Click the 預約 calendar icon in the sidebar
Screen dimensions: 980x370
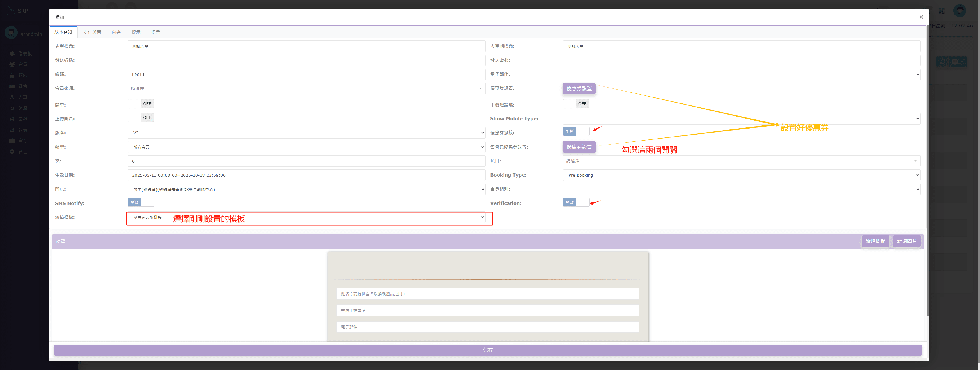pos(12,75)
